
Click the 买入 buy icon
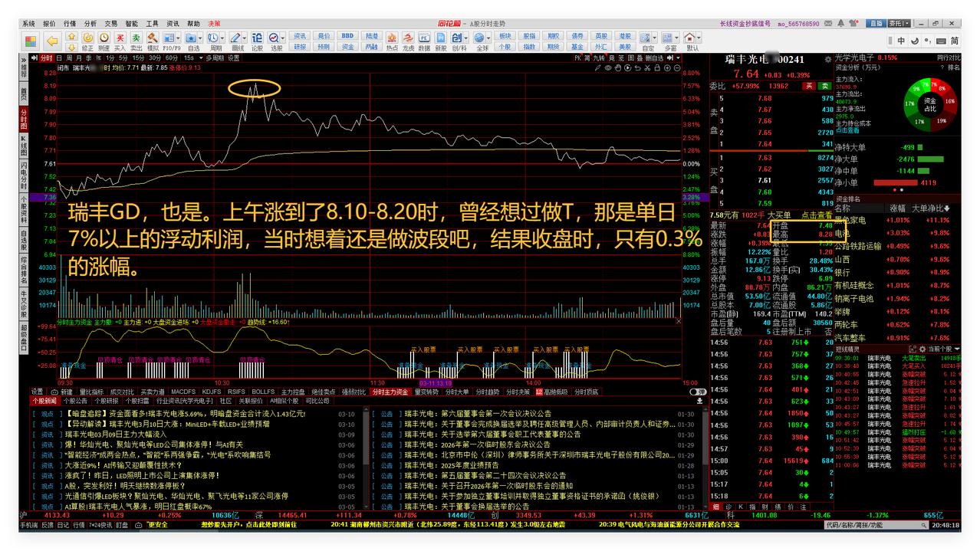point(120,38)
